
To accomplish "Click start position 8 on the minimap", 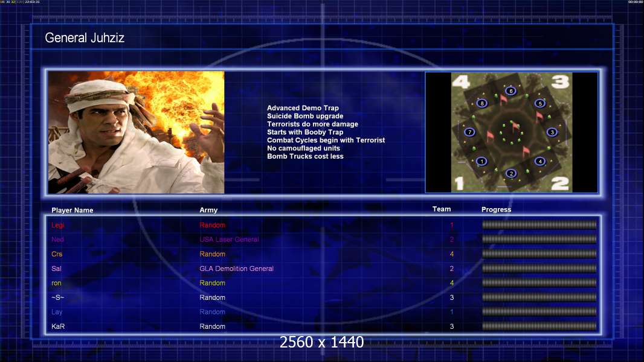I will (x=481, y=103).
